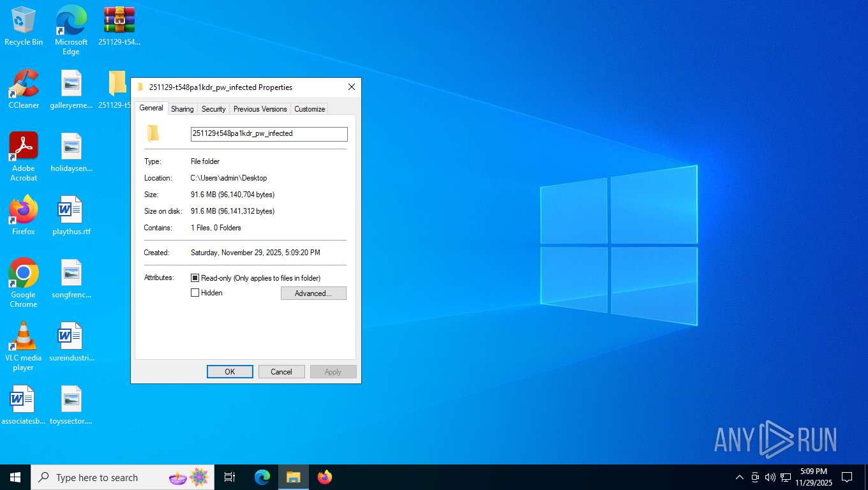Click the C:\Users\admin\Desktop location text
868x490 pixels.
click(x=229, y=178)
